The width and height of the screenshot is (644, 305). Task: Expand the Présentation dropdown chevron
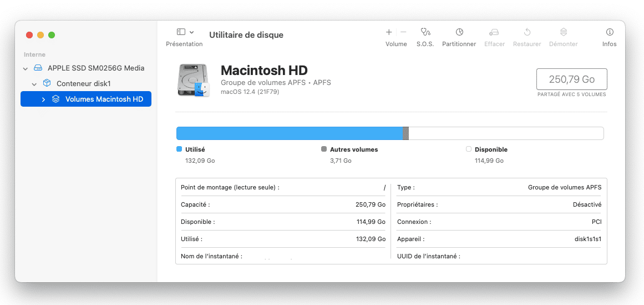(x=192, y=32)
